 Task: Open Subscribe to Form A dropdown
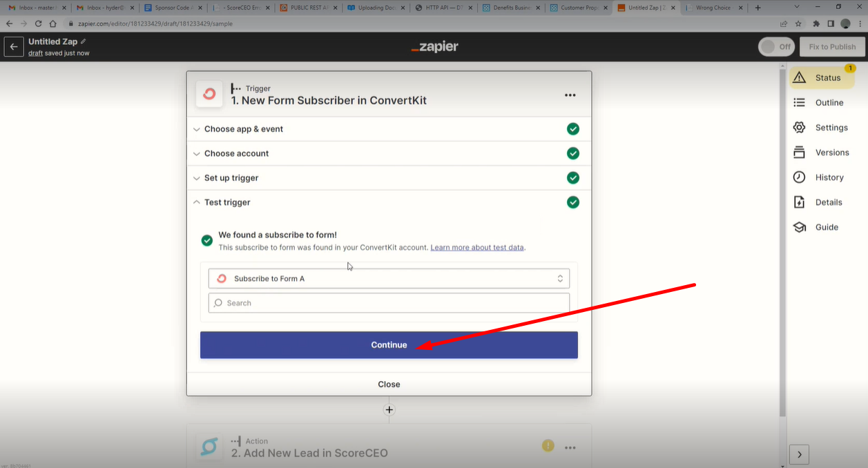coord(389,279)
